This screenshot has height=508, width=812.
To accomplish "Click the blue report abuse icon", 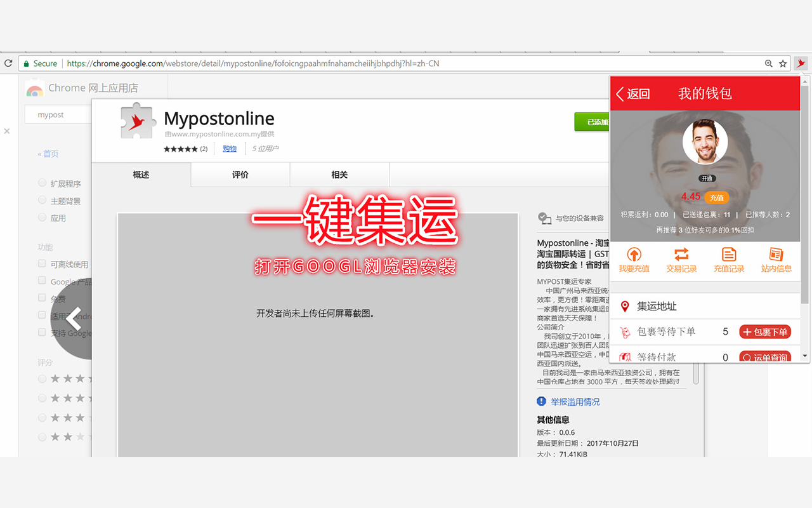I will tap(541, 401).
